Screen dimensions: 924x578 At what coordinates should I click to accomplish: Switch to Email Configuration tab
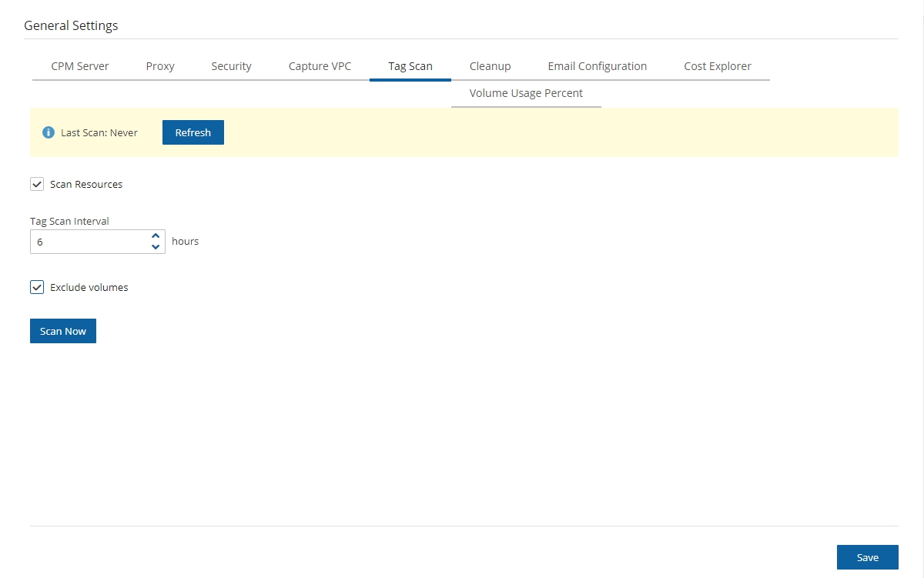[597, 66]
